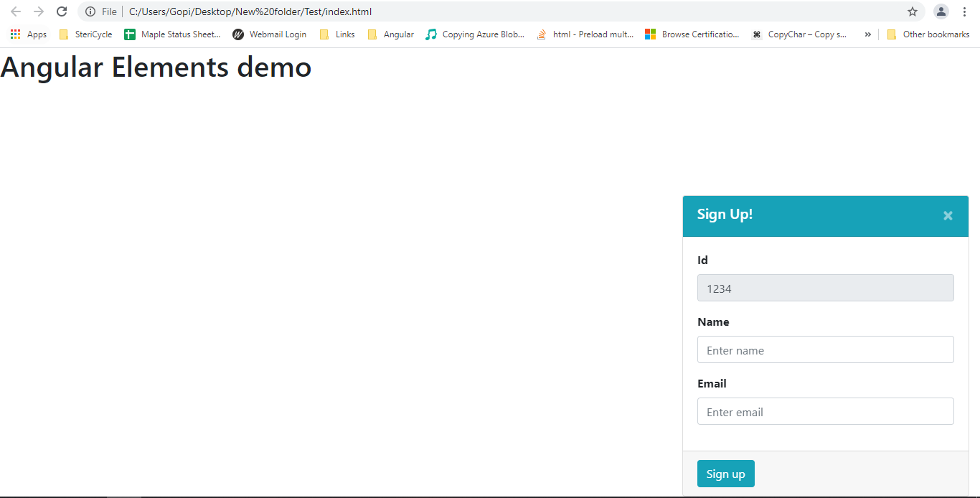The height and width of the screenshot is (498, 980).
Task: Select the address bar URL text
Action: [250, 11]
